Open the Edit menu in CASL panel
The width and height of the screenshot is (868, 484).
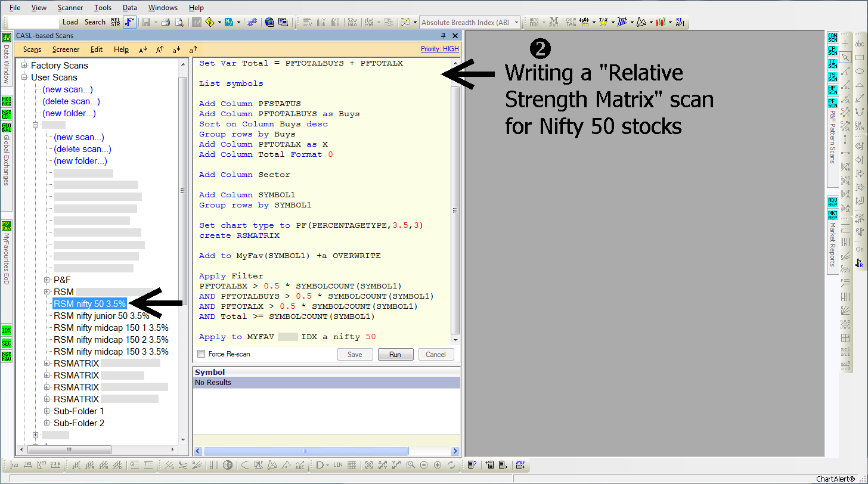97,49
